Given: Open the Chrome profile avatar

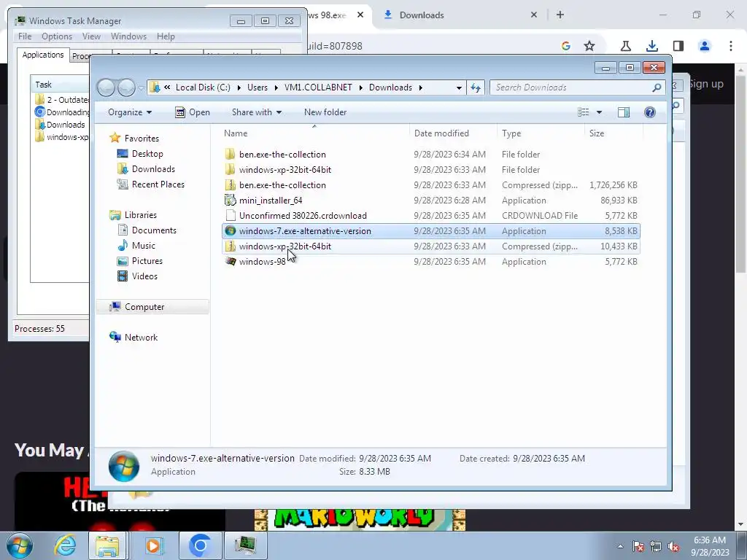Looking at the screenshot, I should (x=704, y=46).
